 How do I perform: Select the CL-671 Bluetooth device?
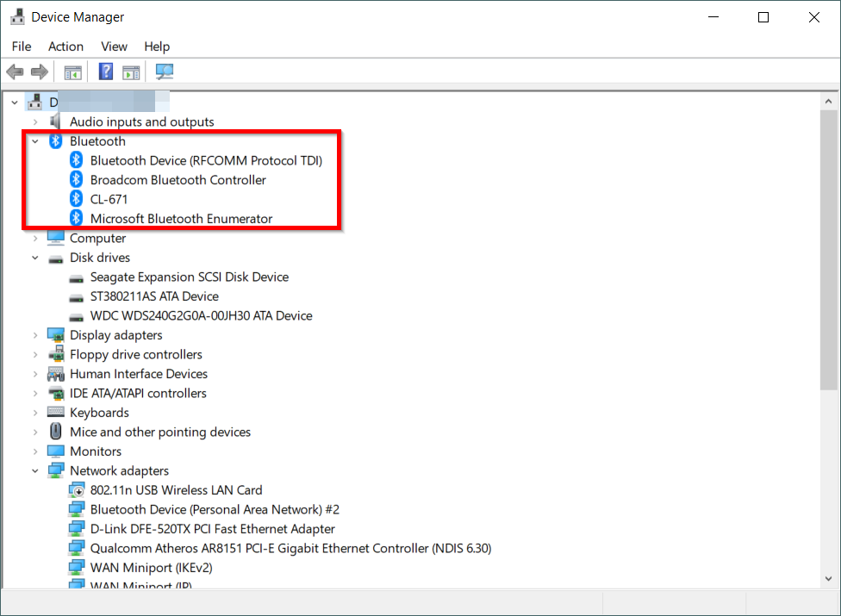(x=109, y=199)
